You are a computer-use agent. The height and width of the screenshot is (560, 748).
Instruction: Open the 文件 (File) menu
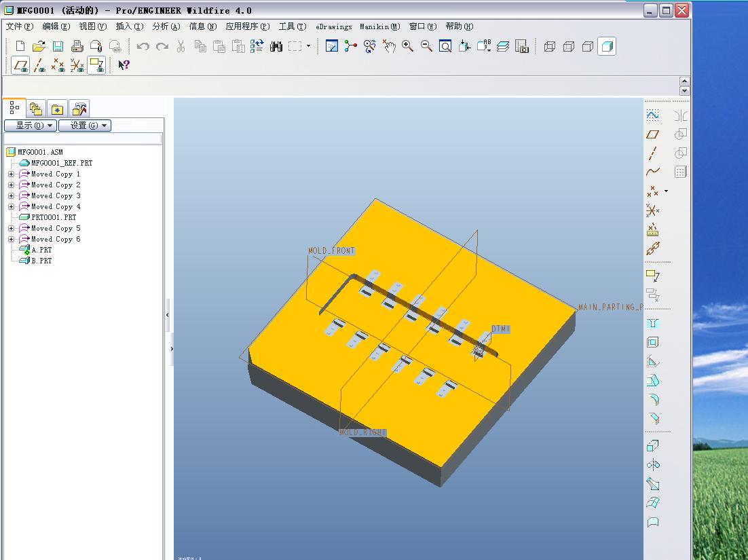[x=19, y=26]
